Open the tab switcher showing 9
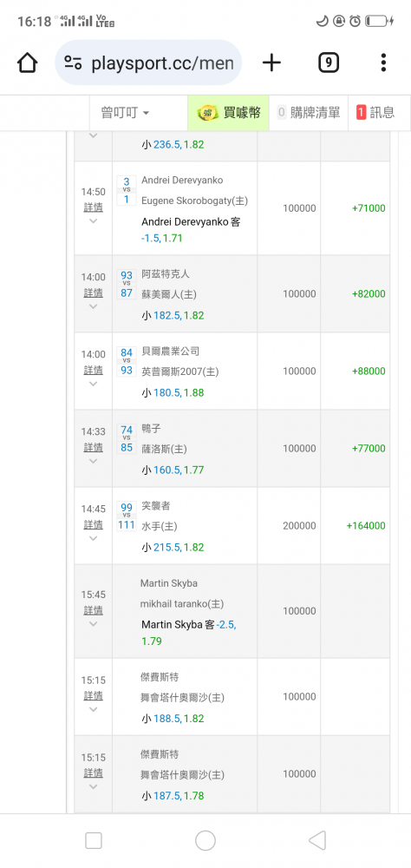 (329, 62)
